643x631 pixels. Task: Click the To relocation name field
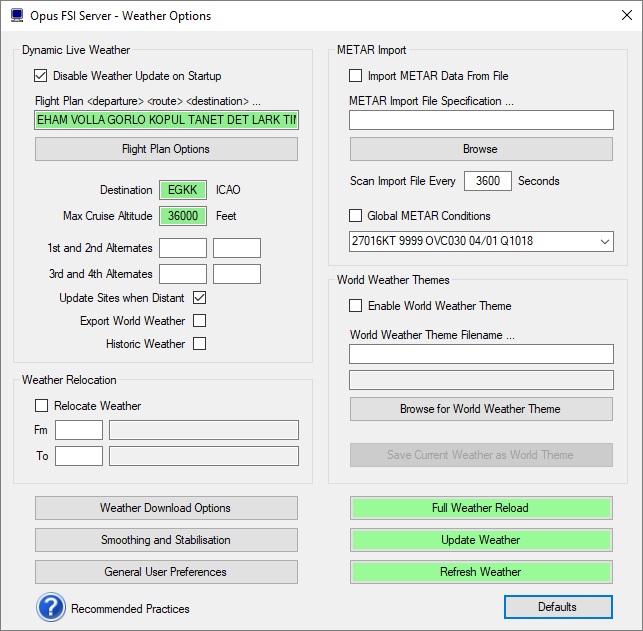click(x=204, y=456)
